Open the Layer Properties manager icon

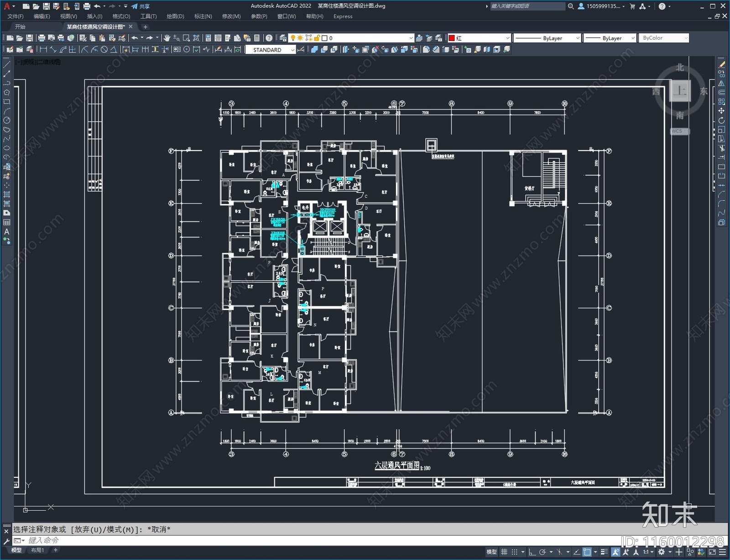(x=283, y=38)
